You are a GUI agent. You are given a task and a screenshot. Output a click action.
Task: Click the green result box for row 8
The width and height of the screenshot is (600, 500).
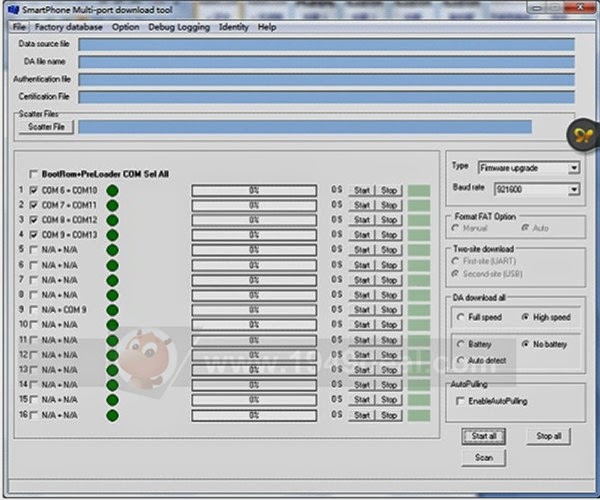point(419,295)
